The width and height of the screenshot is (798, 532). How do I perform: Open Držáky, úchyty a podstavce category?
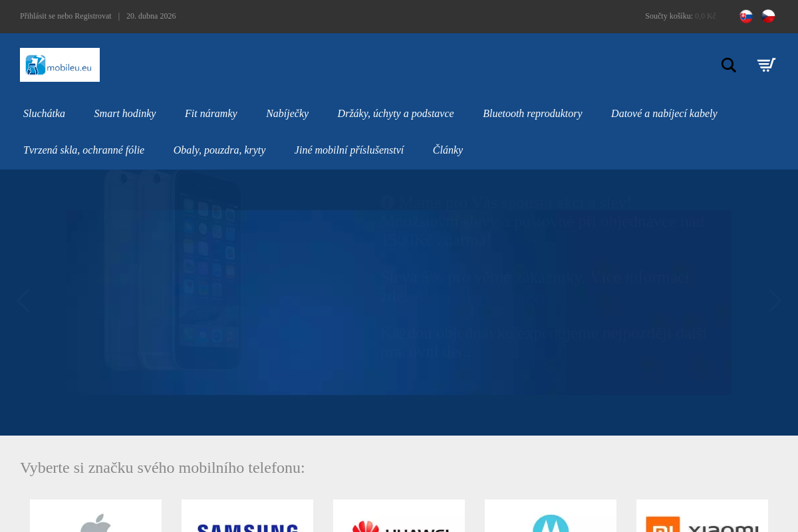[396, 114]
